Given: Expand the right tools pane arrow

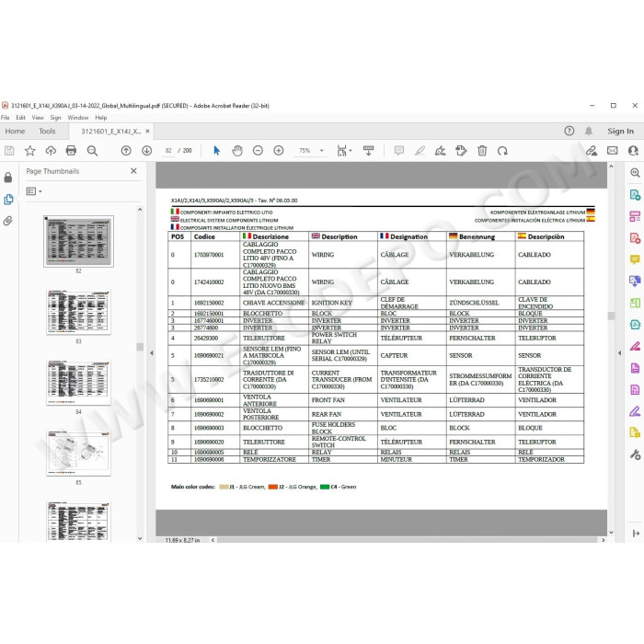Looking at the screenshot, I should click(619, 352).
